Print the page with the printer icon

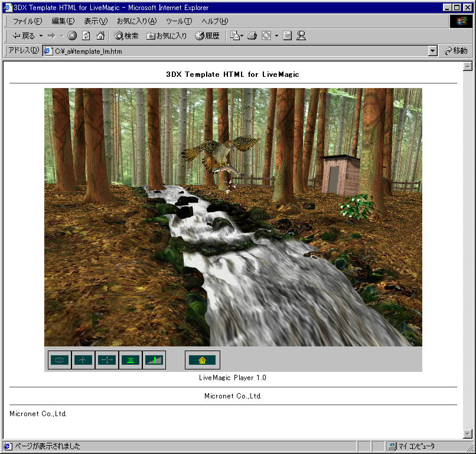[252, 36]
